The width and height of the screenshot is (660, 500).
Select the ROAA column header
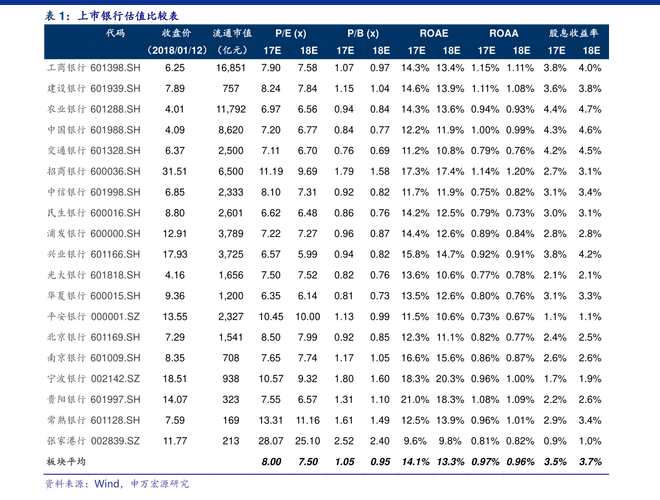coord(503,33)
